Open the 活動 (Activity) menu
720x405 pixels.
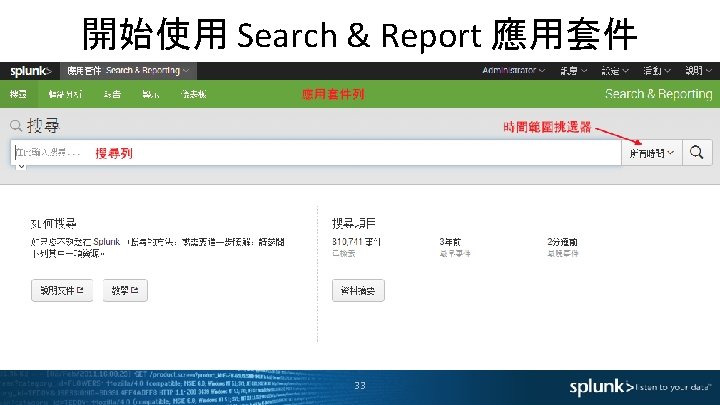(x=657, y=71)
